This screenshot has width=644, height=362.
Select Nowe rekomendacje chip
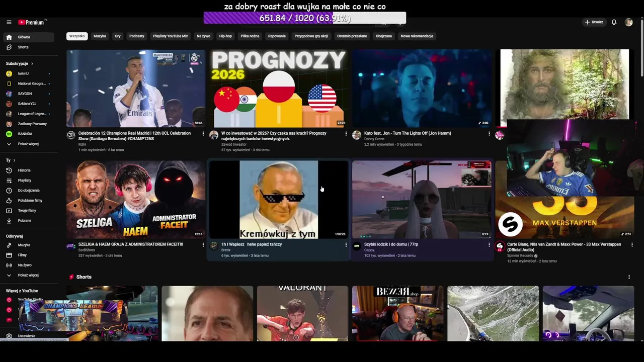(417, 36)
